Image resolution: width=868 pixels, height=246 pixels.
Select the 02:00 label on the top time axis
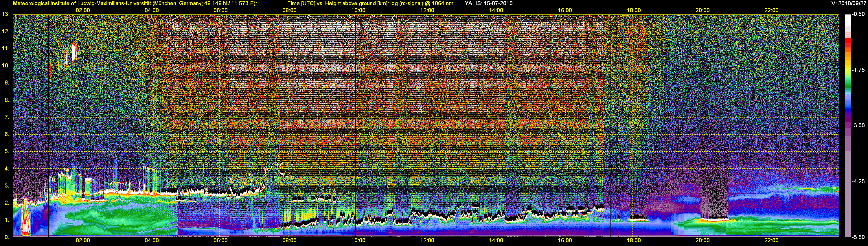point(83,10)
